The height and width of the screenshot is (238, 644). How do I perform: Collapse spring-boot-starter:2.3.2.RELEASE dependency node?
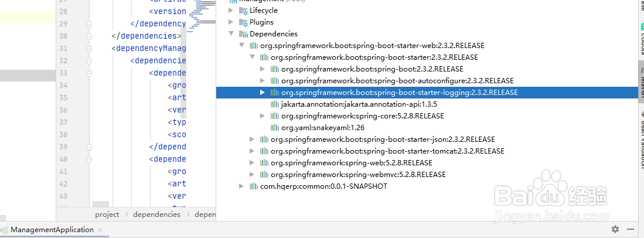pyautogui.click(x=252, y=57)
